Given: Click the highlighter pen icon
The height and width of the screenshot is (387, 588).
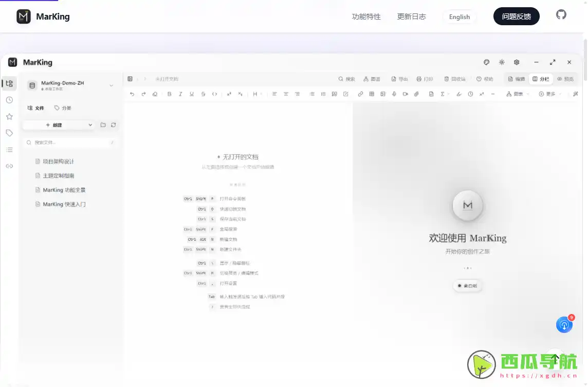Looking at the screenshot, I should tap(459, 94).
